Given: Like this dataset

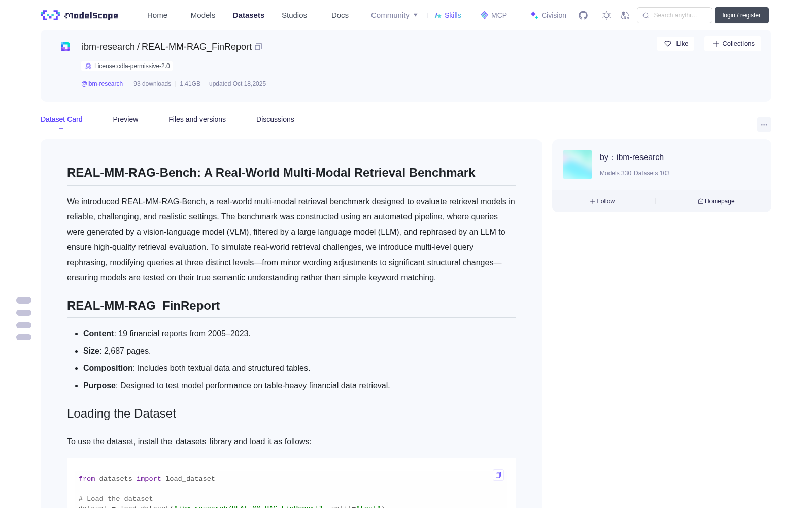Looking at the screenshot, I should click(x=676, y=44).
